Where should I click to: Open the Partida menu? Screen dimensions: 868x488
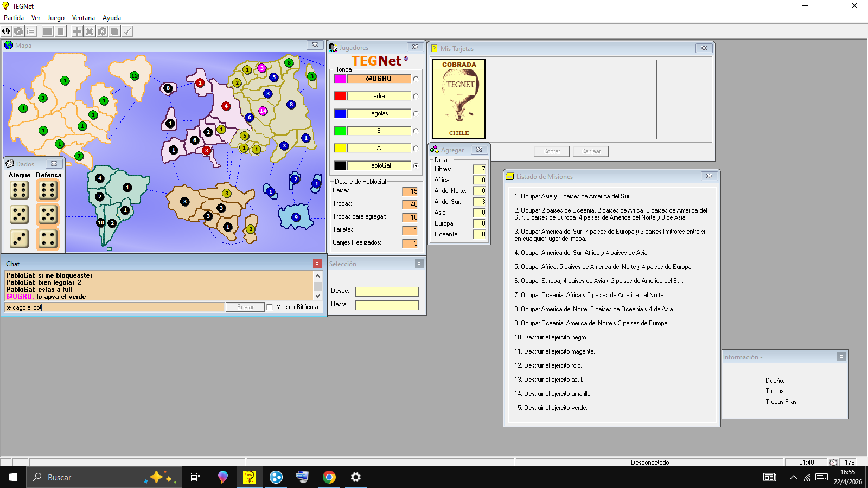coord(14,18)
